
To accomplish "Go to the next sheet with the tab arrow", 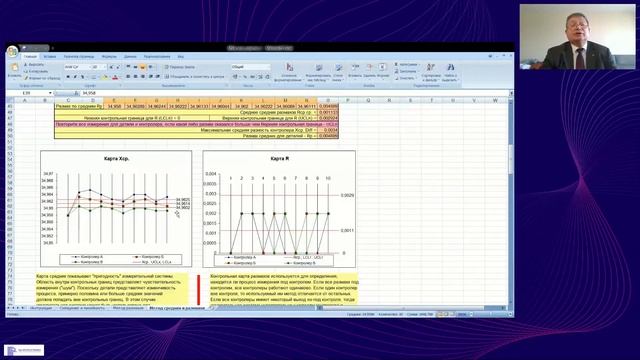I will pos(18,308).
